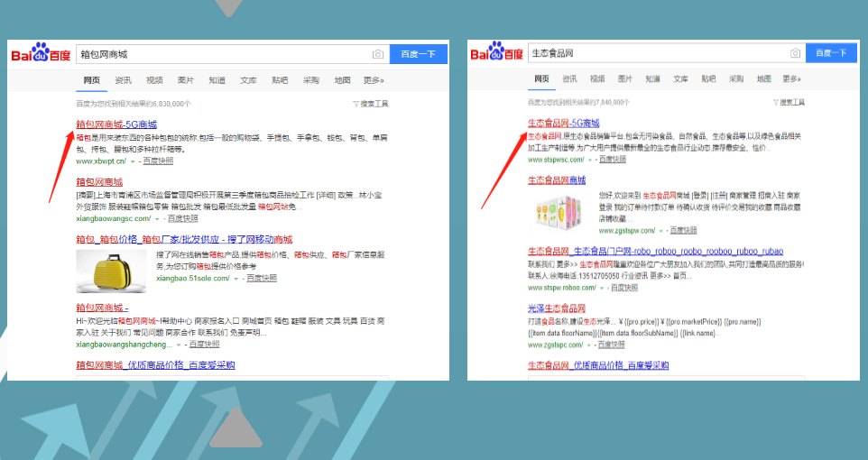The height and width of the screenshot is (460, 868).
Task: Click camera image-search icon in 箱包网商城 search box
Action: 377,54
